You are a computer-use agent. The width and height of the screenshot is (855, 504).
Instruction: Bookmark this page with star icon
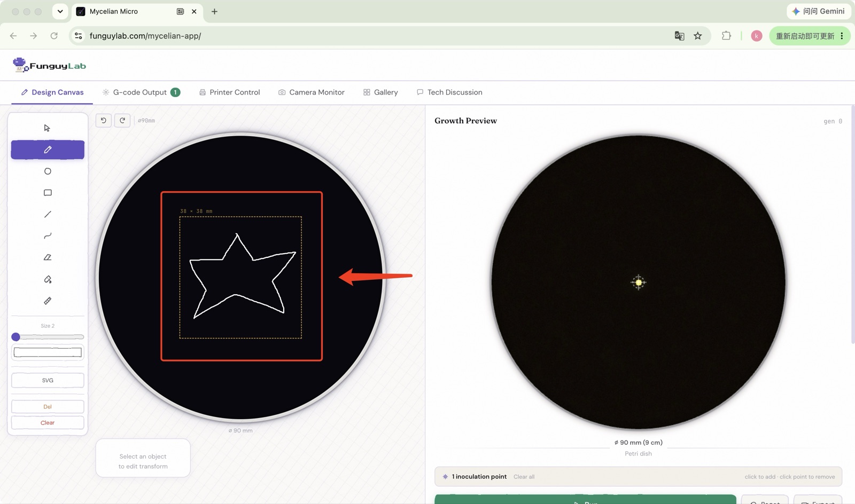click(x=698, y=36)
